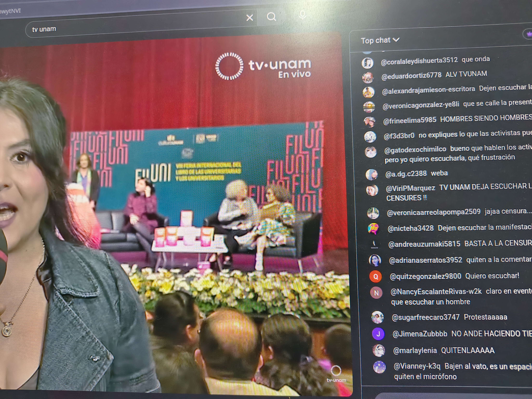Select the 'ALV TVUNAM' chat message text
This screenshot has height=399, width=532.
click(466, 74)
